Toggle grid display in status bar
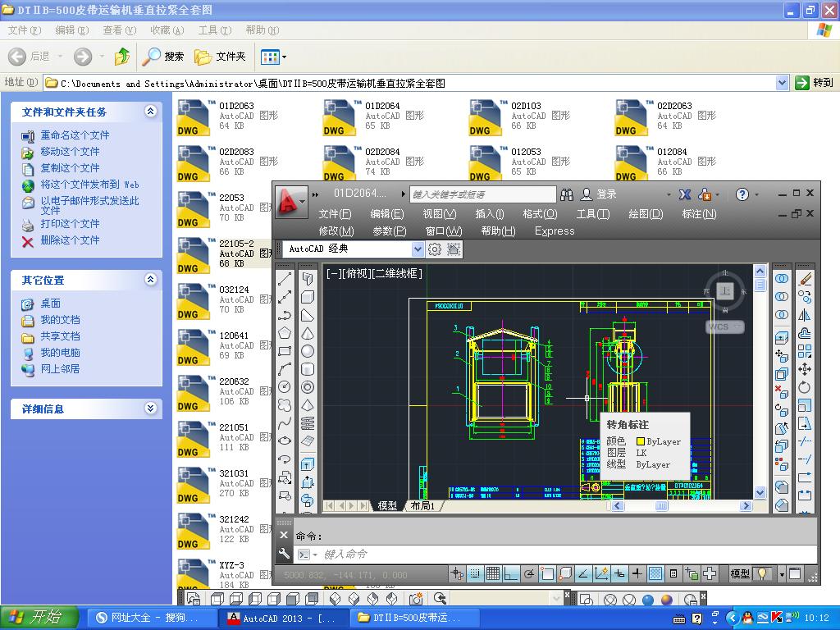This screenshot has height=630, width=840. tap(492, 574)
